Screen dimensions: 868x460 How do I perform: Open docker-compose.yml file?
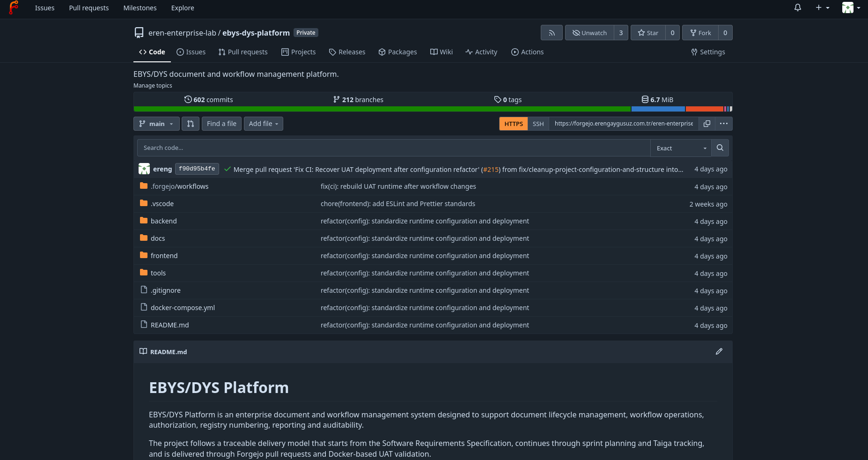[x=183, y=308]
